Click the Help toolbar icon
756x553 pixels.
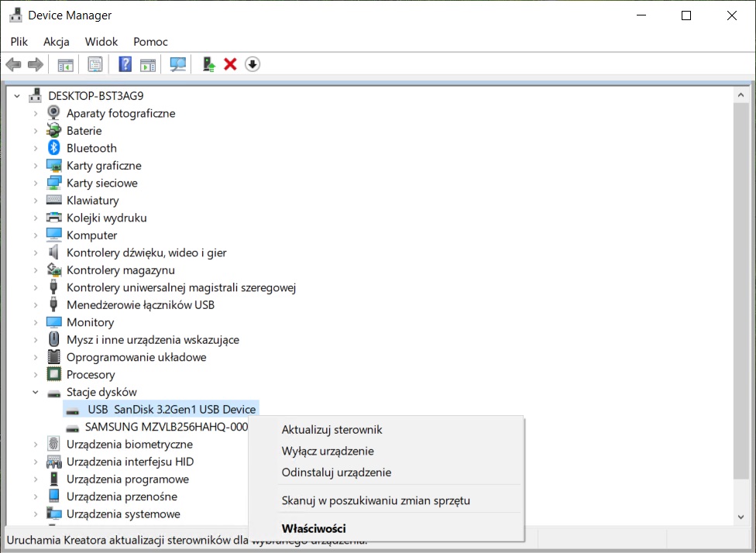[x=125, y=64]
